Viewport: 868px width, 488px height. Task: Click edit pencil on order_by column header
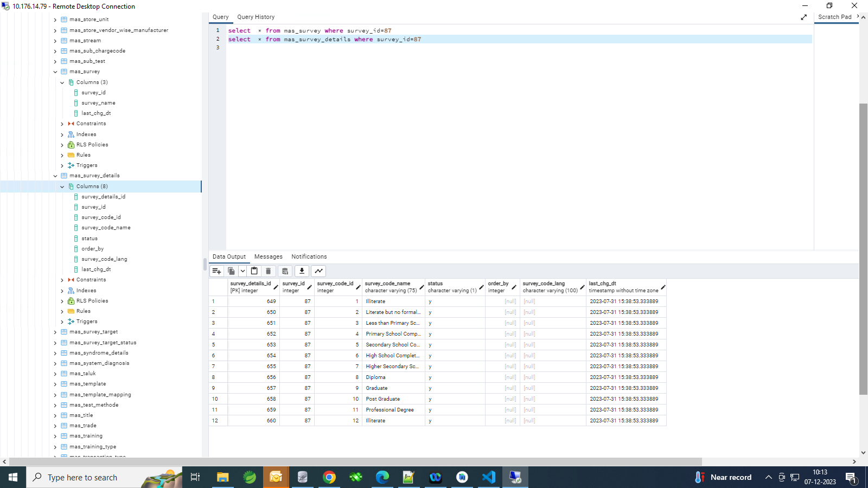coord(514,287)
